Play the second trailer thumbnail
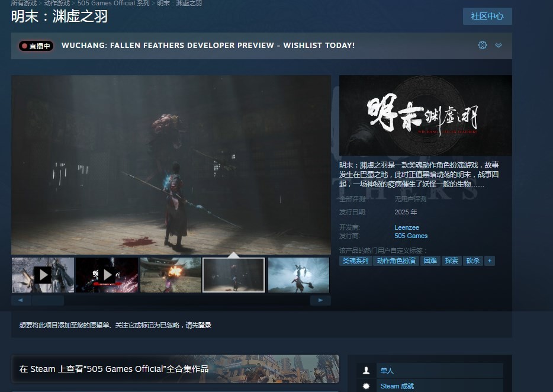This screenshot has width=553, height=392. [107, 275]
